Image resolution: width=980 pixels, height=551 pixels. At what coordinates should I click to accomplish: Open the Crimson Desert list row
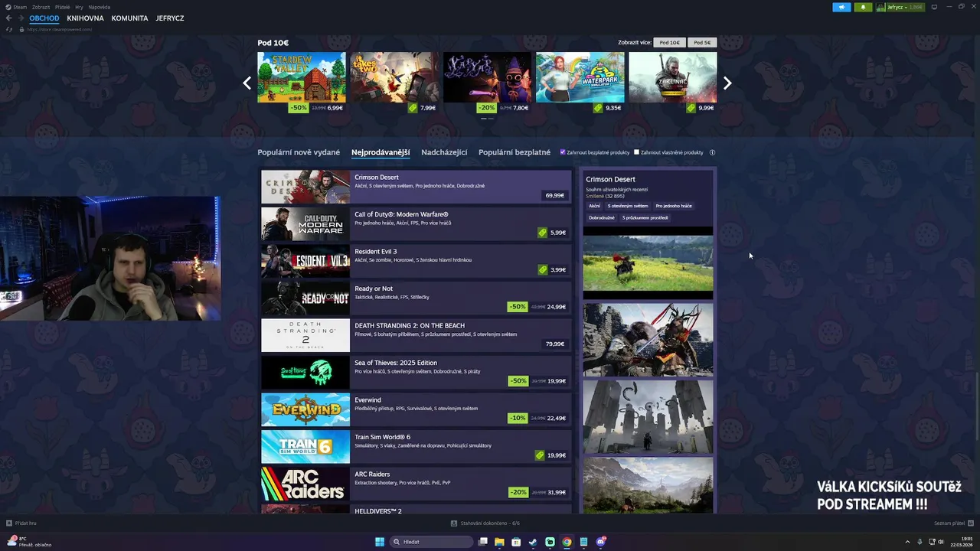416,187
